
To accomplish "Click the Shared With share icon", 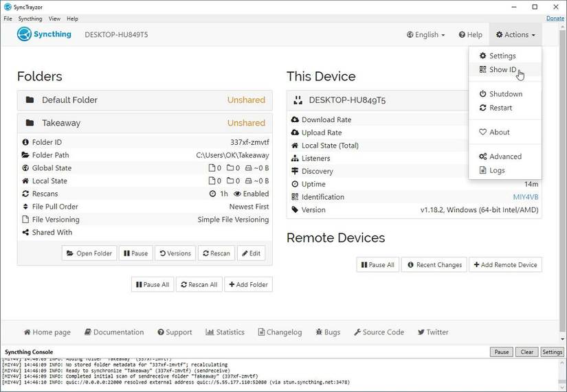I will pyautogui.click(x=25, y=232).
